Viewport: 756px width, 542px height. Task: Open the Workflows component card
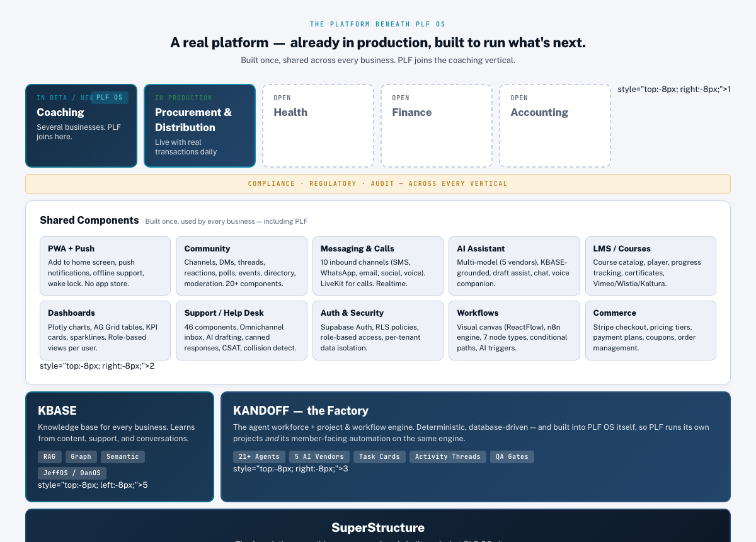(514, 331)
